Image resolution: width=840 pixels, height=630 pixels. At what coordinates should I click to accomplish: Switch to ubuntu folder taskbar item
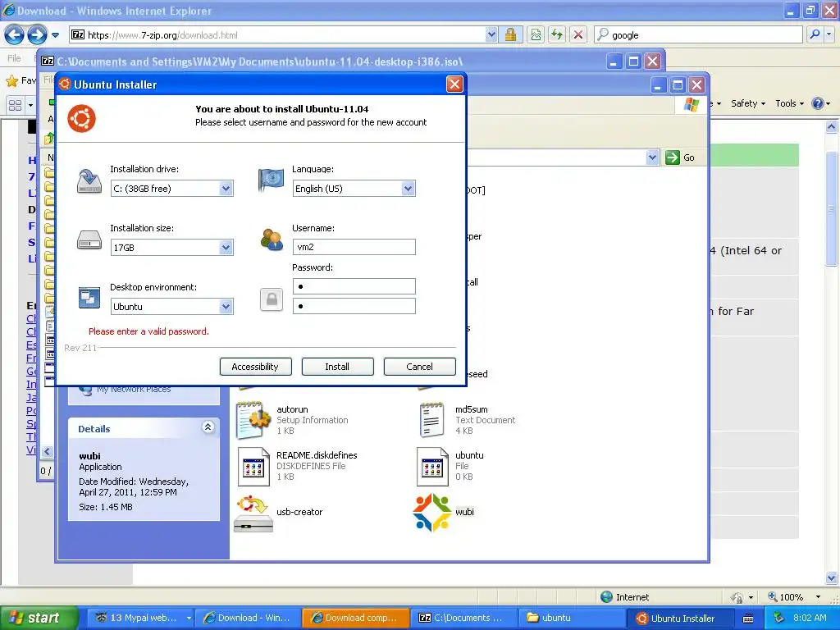click(571, 618)
